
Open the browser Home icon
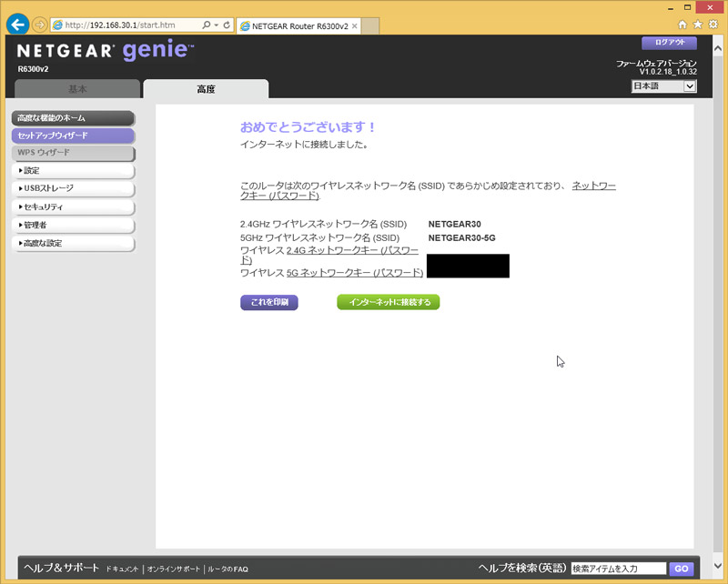coord(682,25)
